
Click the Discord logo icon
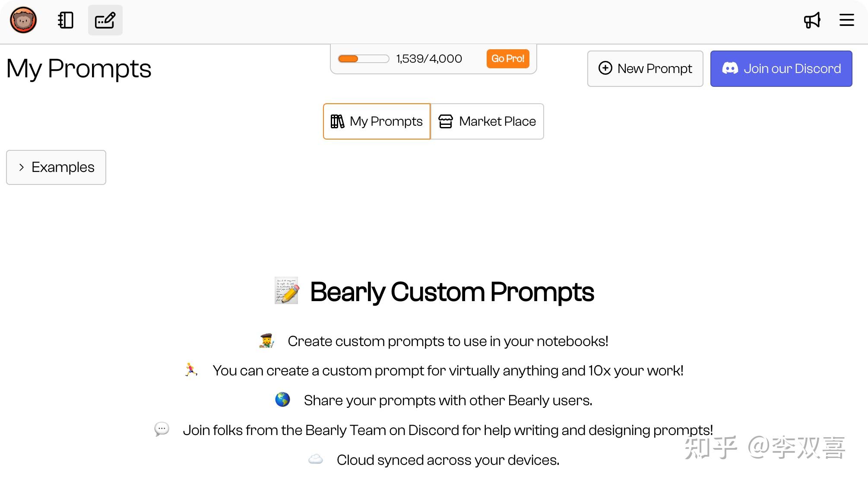pos(730,68)
